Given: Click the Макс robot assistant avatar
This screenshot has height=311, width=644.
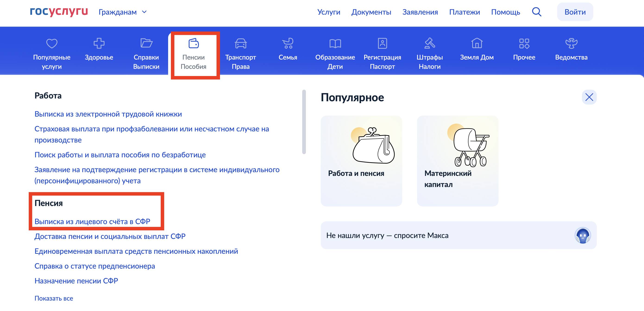Looking at the screenshot, I should click(583, 235).
